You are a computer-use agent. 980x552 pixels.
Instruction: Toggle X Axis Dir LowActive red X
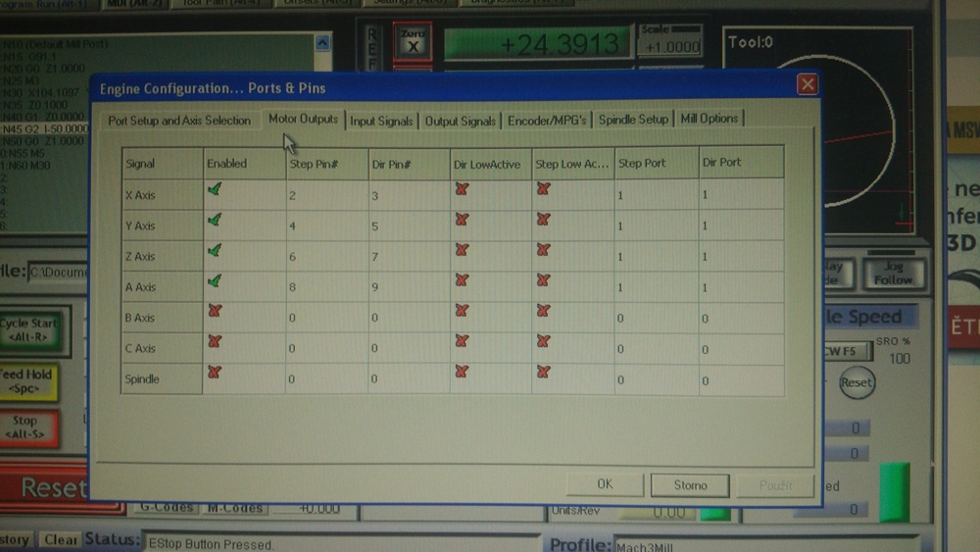462,189
